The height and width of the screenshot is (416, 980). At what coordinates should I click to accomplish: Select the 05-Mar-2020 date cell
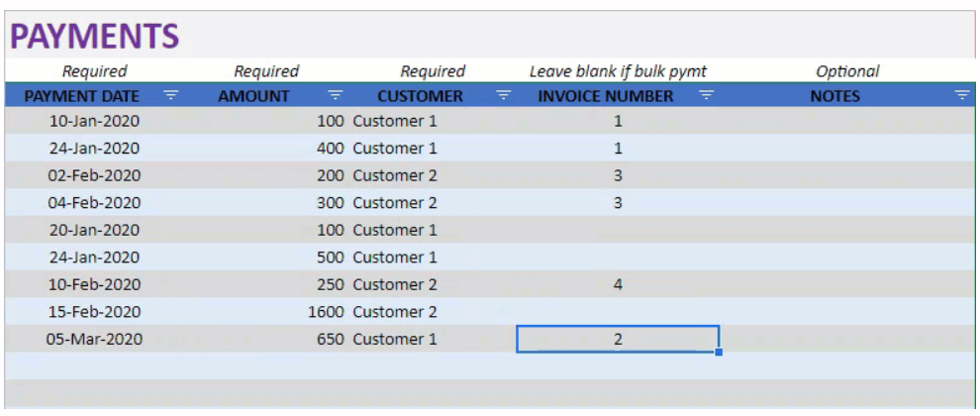tap(94, 339)
